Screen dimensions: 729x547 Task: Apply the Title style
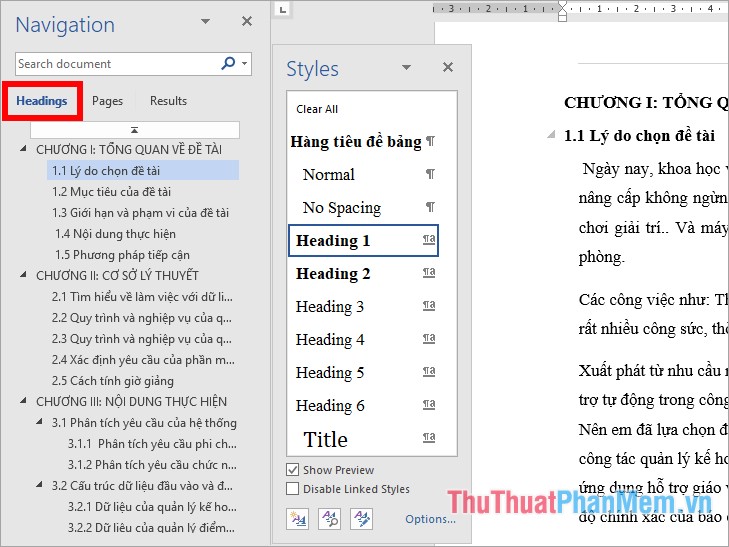(x=363, y=438)
